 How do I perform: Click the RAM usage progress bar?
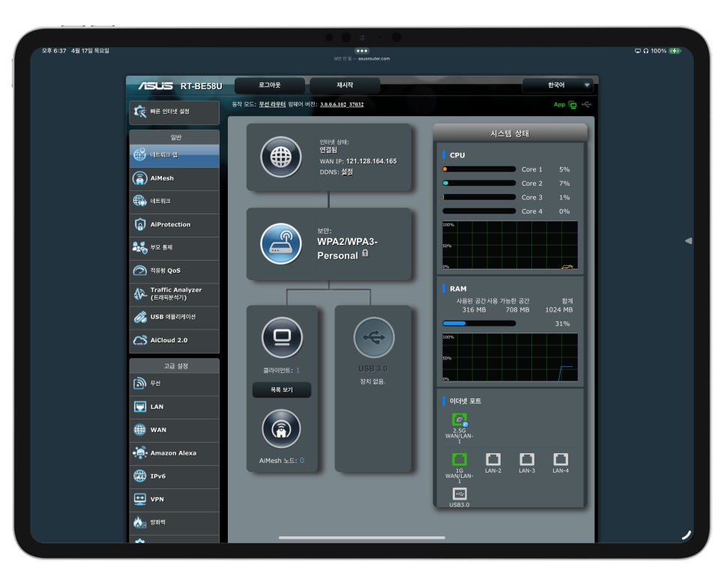click(479, 324)
